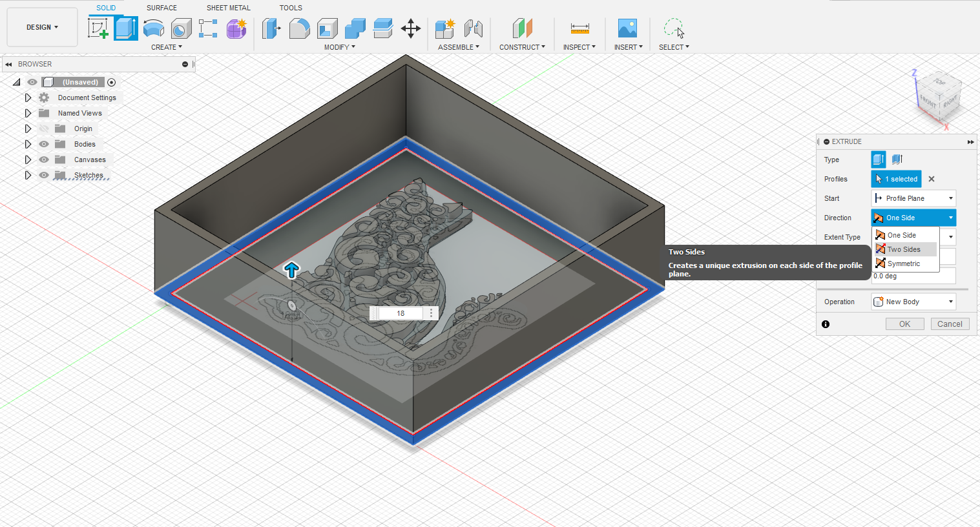Open the Start Profile Plane dropdown
Screen dimensions: 980x527
point(913,198)
